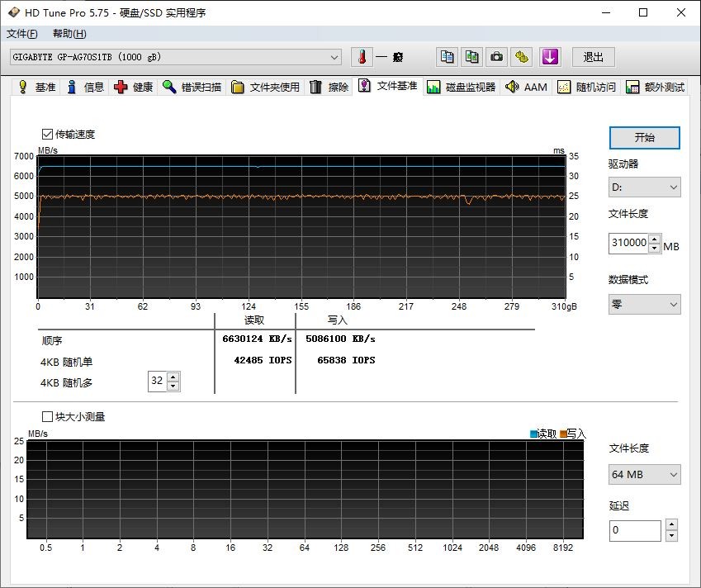Click the 退出 exit button
The width and height of the screenshot is (701, 588).
(592, 57)
